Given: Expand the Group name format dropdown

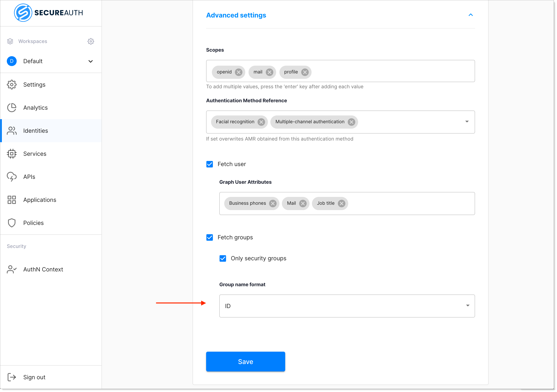Looking at the screenshot, I should [x=467, y=306].
